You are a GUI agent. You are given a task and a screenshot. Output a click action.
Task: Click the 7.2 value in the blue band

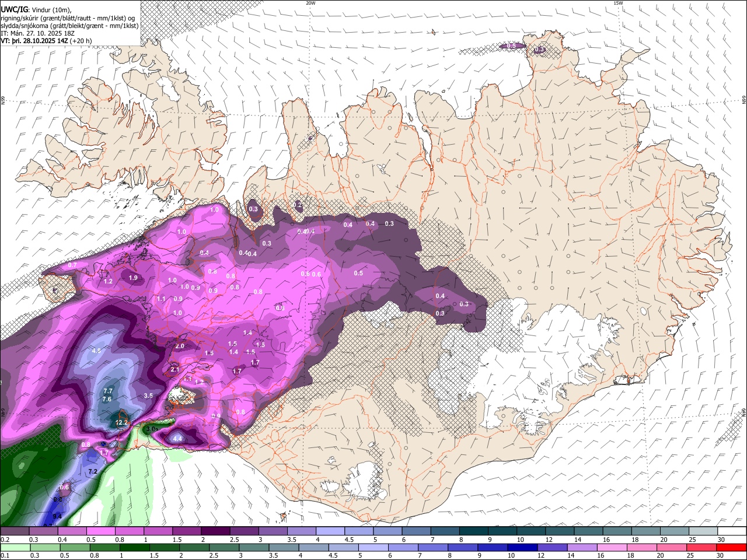[92, 471]
